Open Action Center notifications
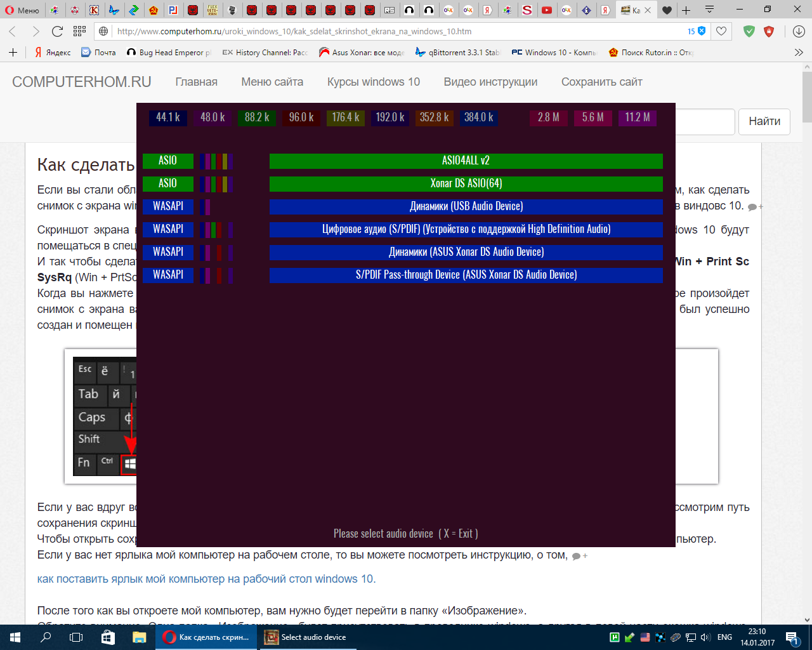 click(x=792, y=637)
